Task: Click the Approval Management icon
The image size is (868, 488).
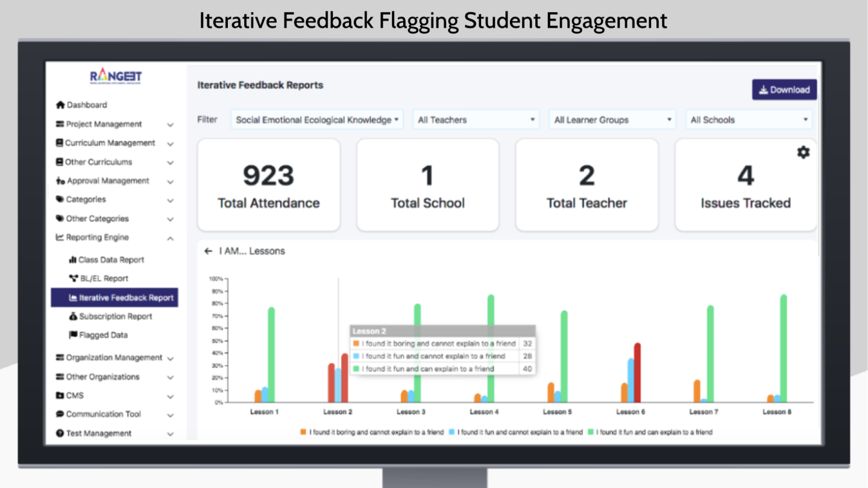Action: 60,181
